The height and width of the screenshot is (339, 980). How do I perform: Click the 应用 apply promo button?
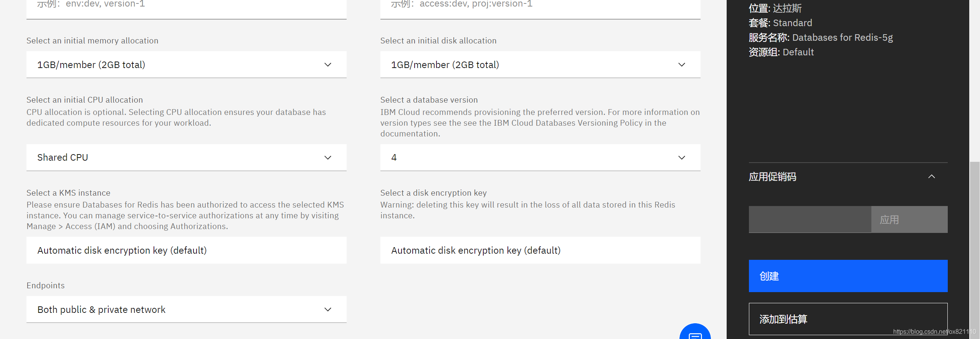click(909, 219)
